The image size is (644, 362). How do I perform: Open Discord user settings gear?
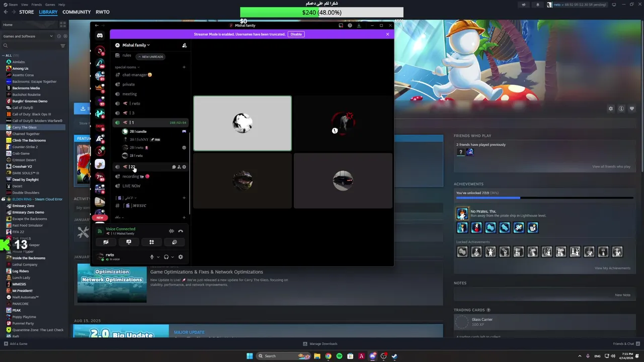(x=181, y=257)
